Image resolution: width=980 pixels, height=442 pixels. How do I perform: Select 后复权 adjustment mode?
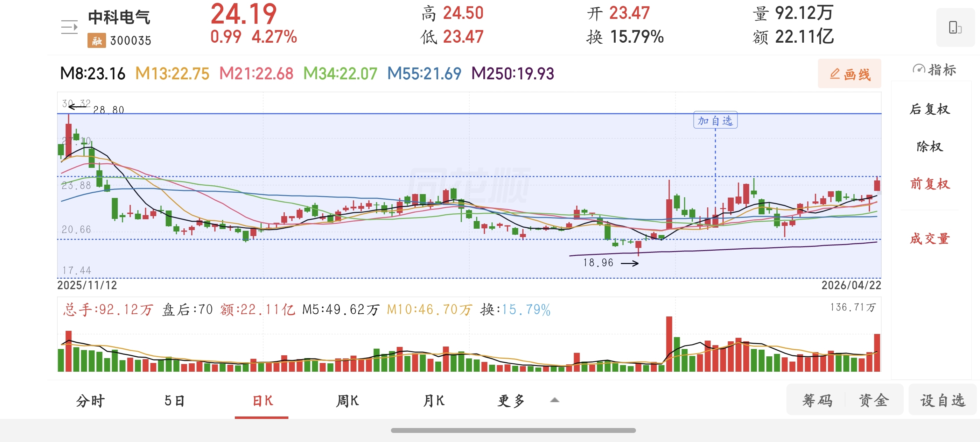930,109
